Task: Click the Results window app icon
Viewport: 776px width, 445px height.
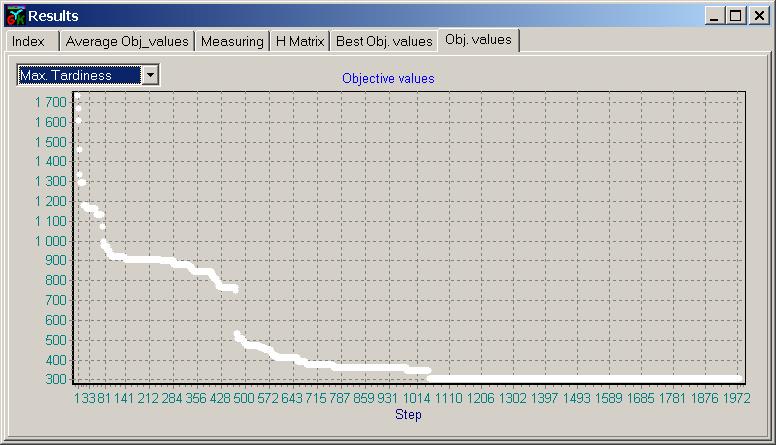Action: tap(16, 16)
